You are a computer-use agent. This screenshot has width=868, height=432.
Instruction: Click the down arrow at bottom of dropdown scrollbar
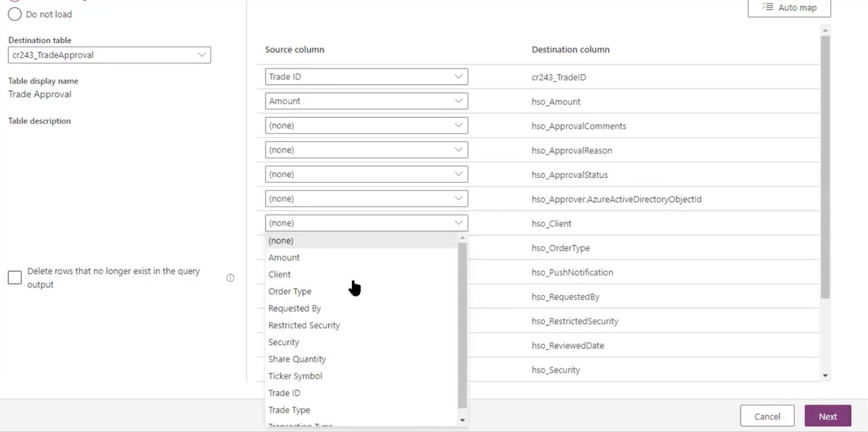tap(463, 421)
